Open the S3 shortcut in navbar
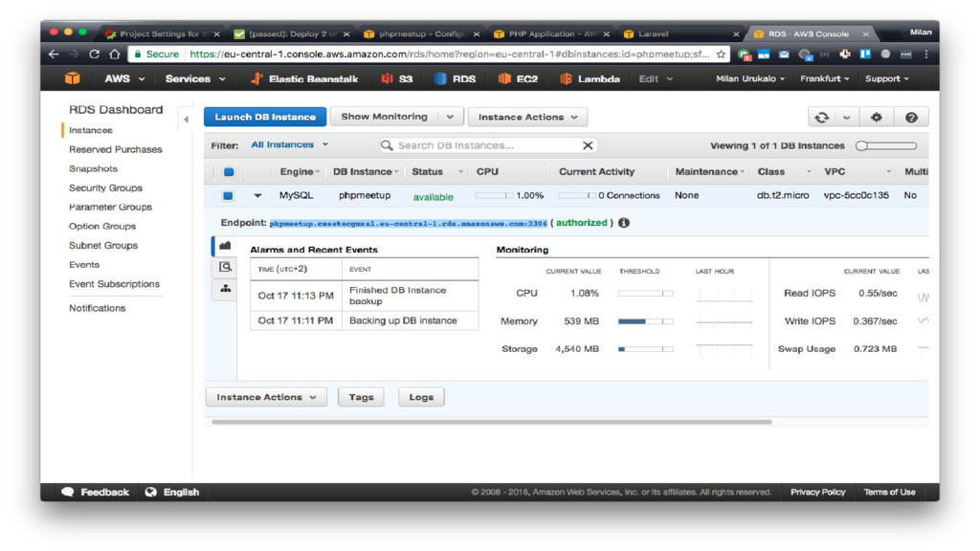 pos(397,78)
